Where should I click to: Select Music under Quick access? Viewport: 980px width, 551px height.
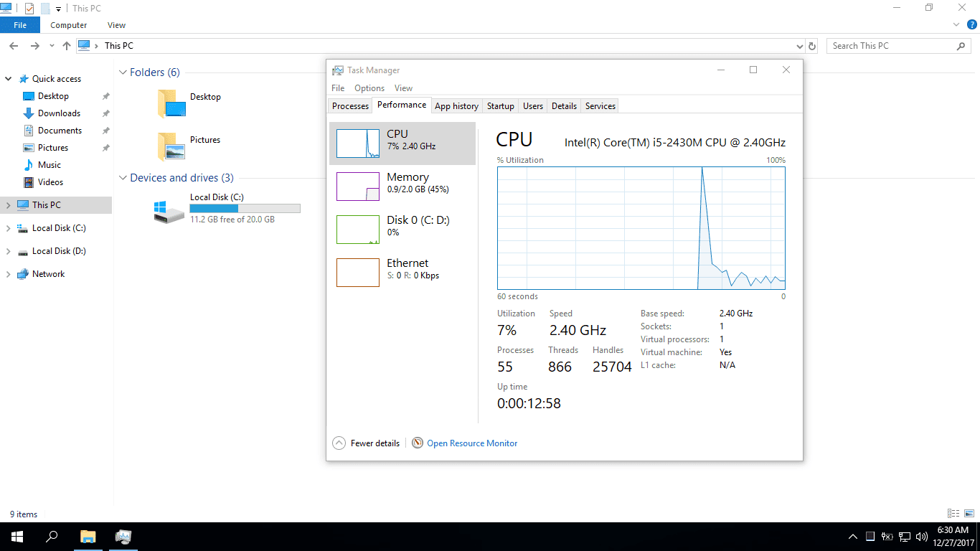[x=50, y=165]
